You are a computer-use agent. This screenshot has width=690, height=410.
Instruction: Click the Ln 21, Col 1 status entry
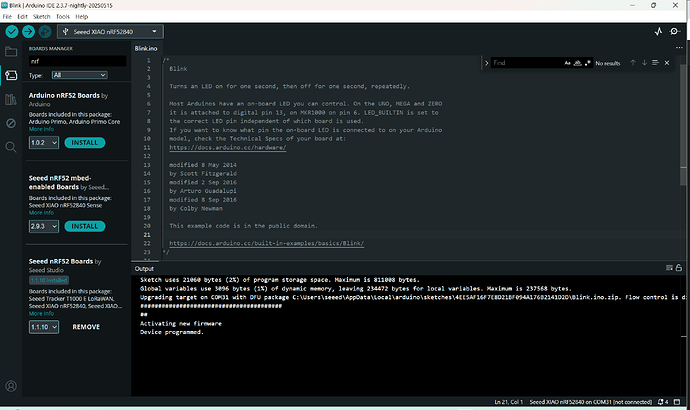click(x=509, y=402)
